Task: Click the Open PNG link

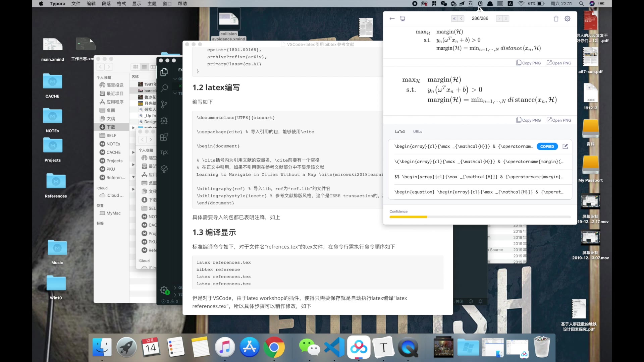Action: (559, 63)
